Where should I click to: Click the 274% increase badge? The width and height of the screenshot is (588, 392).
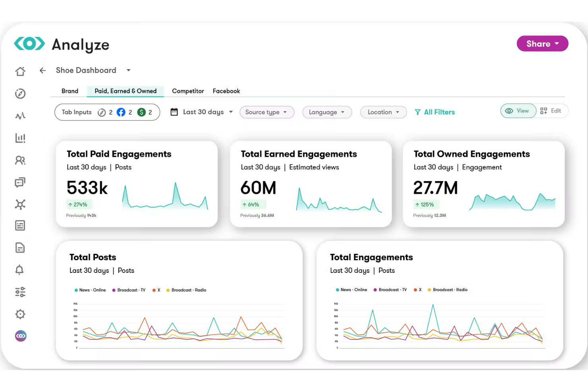pos(79,205)
